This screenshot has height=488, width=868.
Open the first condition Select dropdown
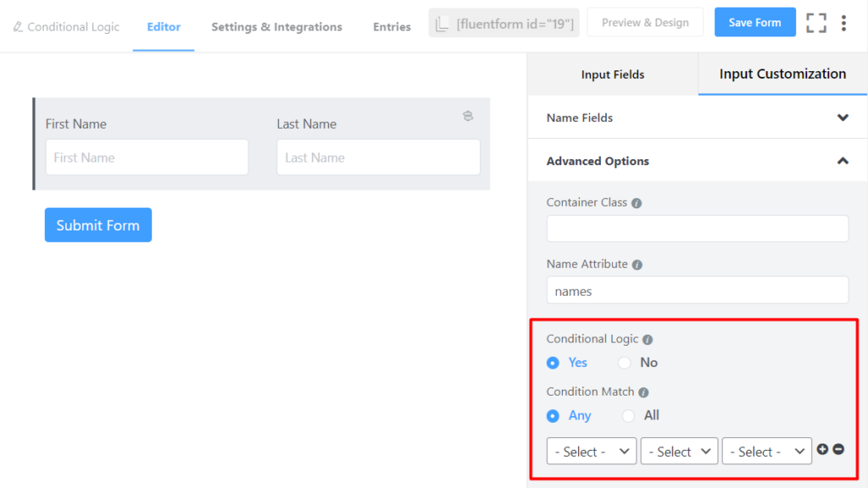[x=591, y=451]
